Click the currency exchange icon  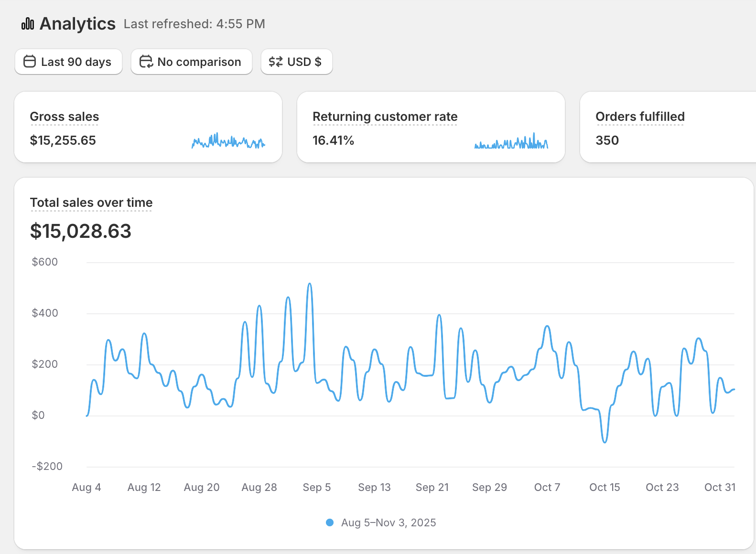(x=276, y=62)
